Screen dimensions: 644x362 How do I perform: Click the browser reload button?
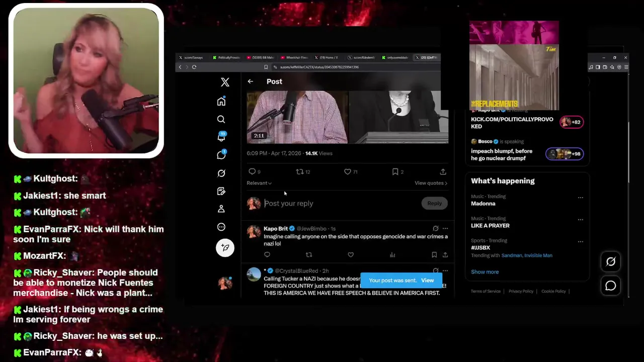[194, 67]
